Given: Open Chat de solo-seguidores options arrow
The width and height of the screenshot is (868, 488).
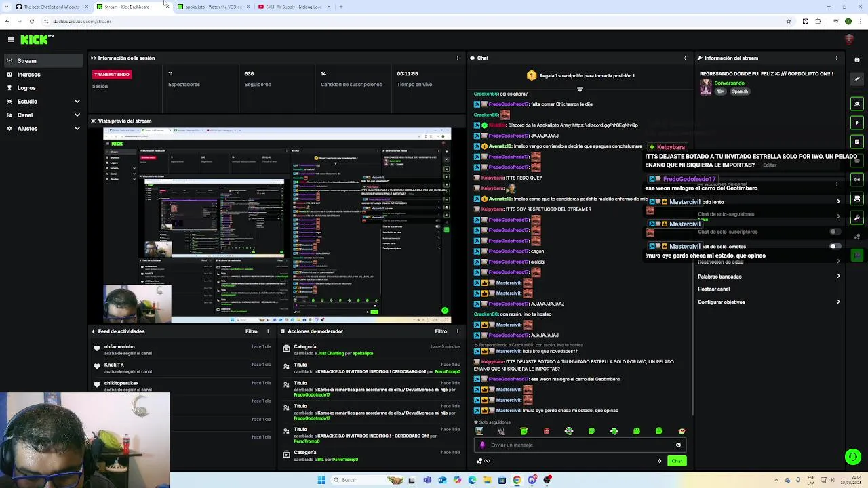Looking at the screenshot, I should point(838,216).
